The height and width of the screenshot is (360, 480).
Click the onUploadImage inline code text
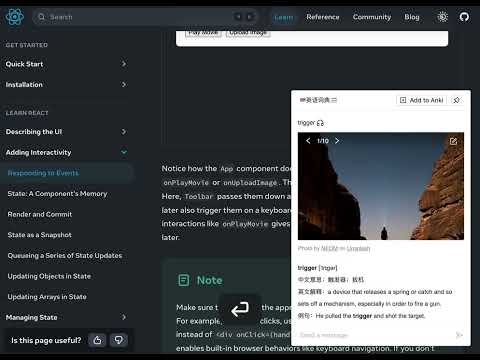tap(250, 183)
